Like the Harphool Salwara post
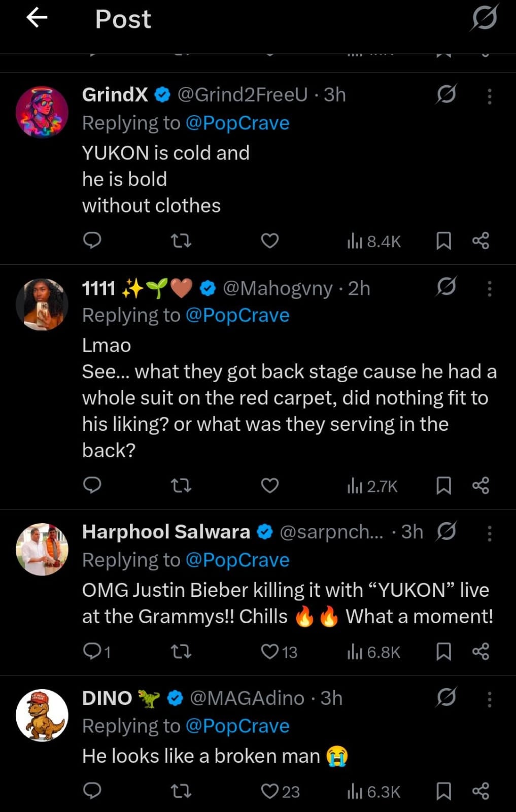 click(x=270, y=651)
